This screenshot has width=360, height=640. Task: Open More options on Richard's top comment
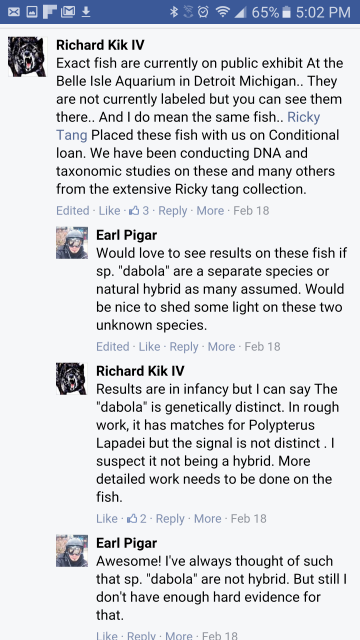pos(210,211)
